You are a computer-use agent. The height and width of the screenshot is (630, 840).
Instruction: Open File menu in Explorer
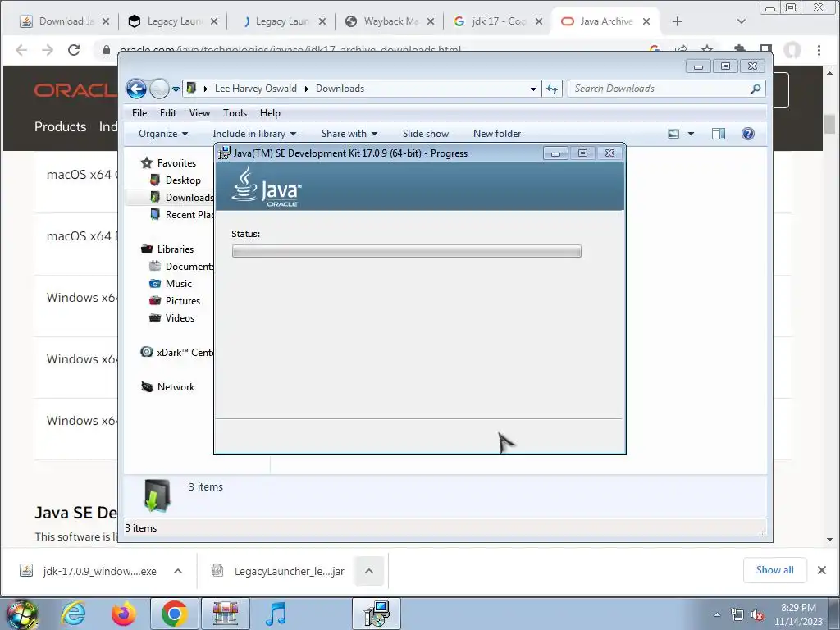pos(139,113)
